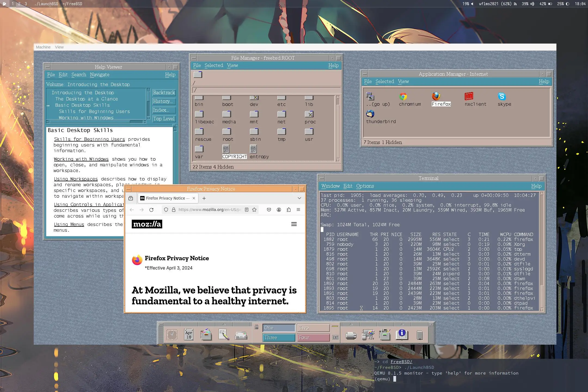Screen dimensions: 588x392
Task: Open the Printer icon on the front panel
Action: (x=351, y=336)
